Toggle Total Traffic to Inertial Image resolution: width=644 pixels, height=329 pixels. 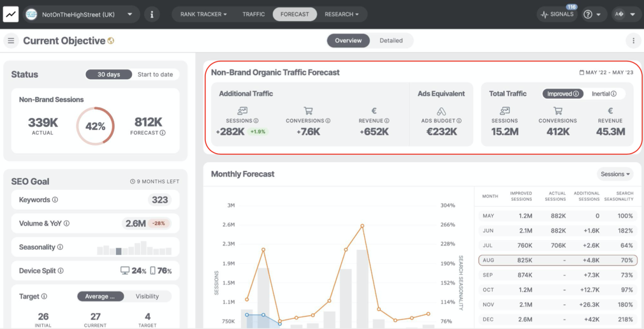pyautogui.click(x=604, y=94)
